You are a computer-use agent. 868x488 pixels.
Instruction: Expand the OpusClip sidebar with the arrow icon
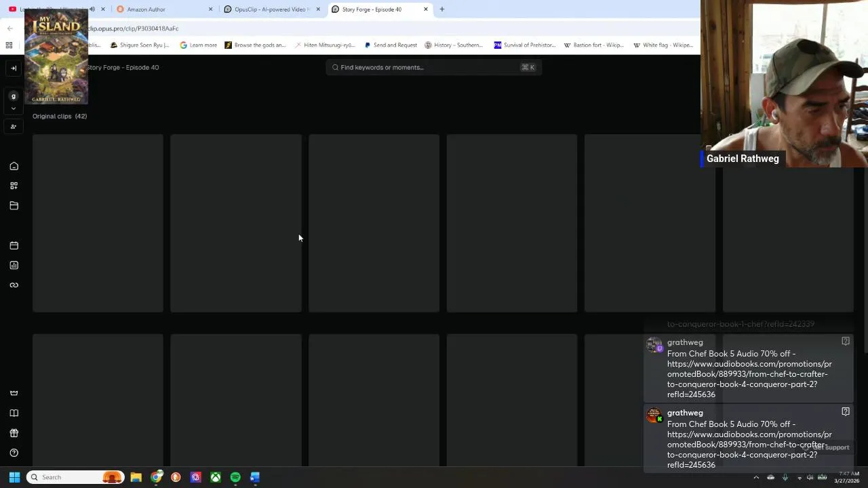coord(14,68)
